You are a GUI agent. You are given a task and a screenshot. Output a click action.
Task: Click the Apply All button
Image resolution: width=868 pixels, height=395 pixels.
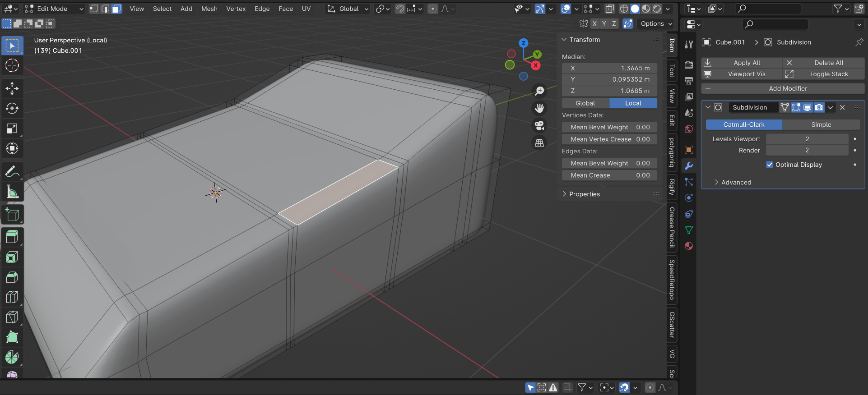tap(742, 63)
